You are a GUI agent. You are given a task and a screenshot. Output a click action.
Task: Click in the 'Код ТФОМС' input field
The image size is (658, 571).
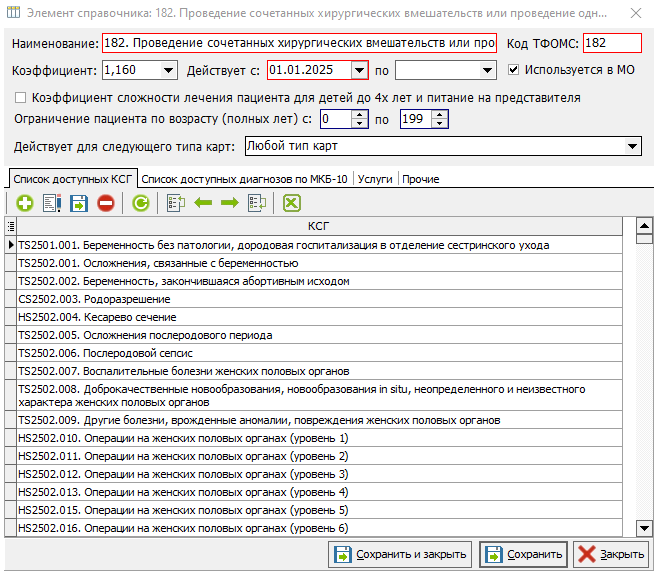(x=610, y=44)
